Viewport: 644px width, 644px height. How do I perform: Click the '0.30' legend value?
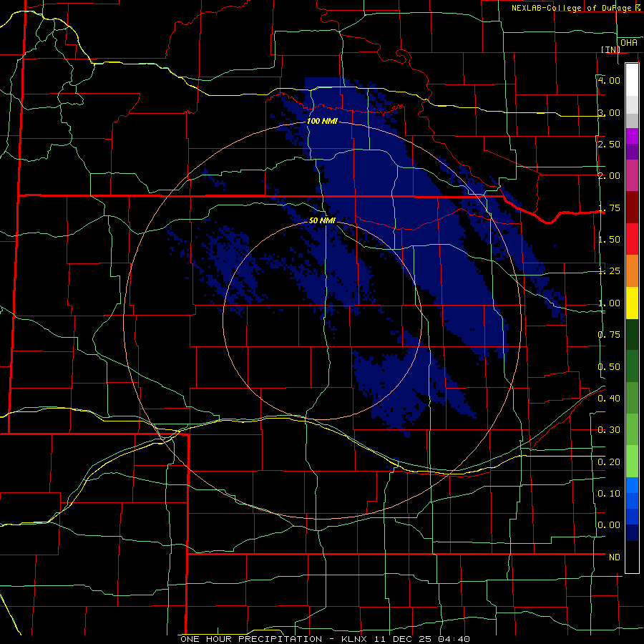click(x=609, y=430)
